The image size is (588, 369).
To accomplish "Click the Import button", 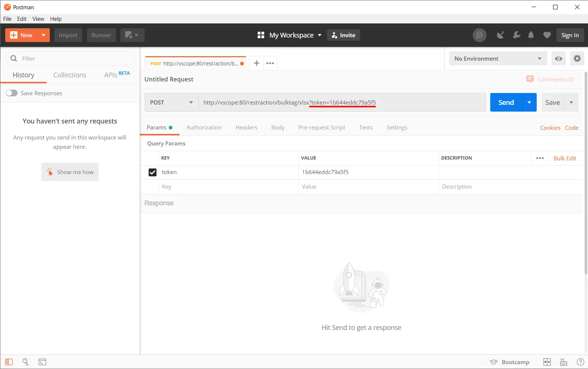I will [x=68, y=35].
